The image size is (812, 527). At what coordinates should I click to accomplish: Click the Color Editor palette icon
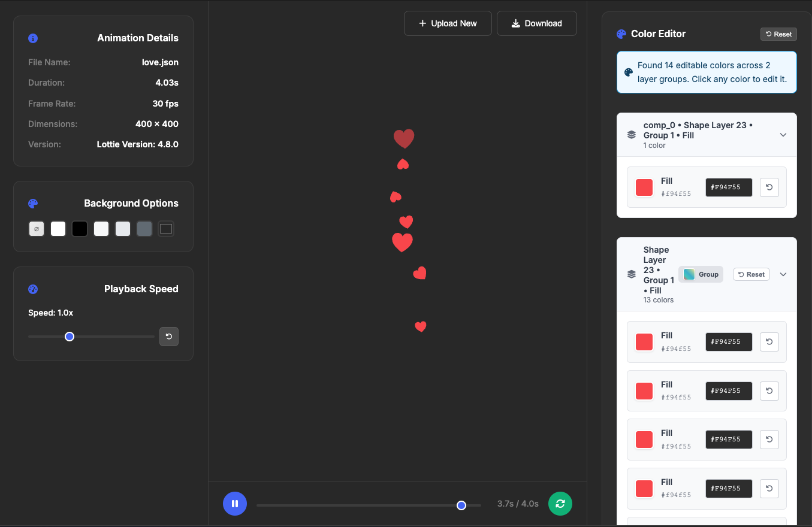click(x=621, y=34)
